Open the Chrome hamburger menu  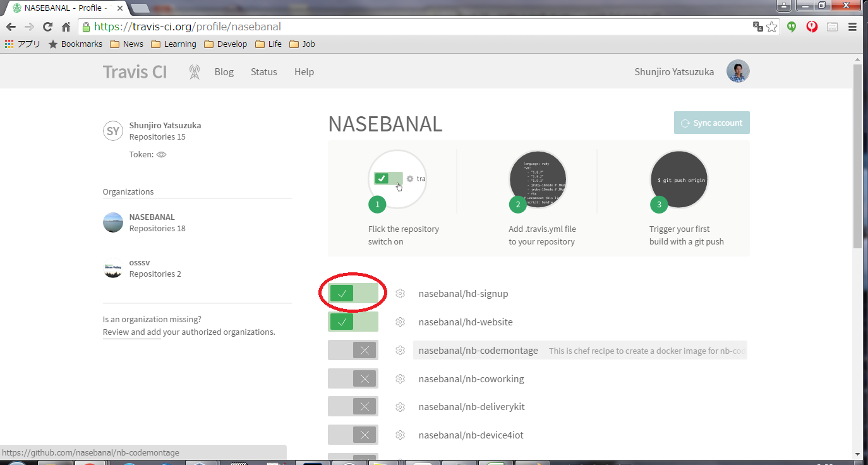click(x=852, y=27)
